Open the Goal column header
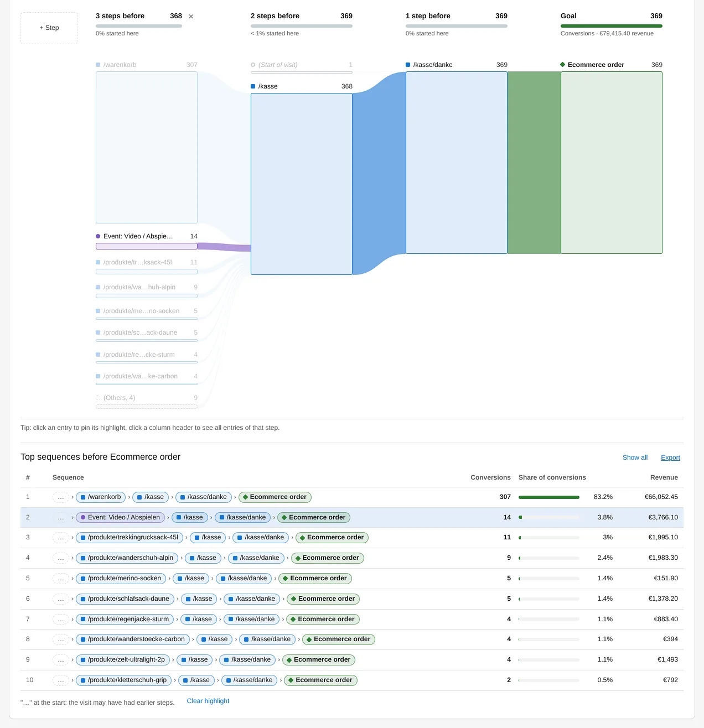The width and height of the screenshot is (704, 728). click(x=612, y=24)
